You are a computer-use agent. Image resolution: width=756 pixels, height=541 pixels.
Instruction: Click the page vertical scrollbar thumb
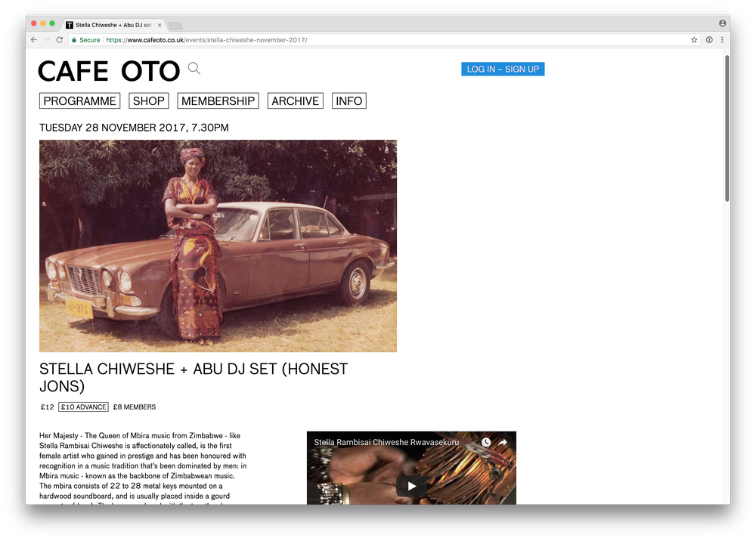(727, 128)
